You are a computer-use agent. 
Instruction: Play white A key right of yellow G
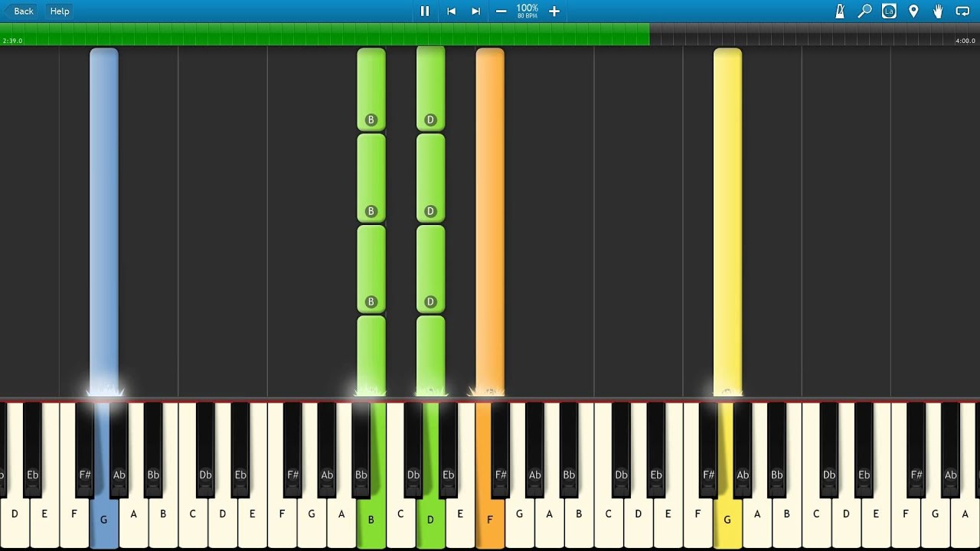[757, 520]
